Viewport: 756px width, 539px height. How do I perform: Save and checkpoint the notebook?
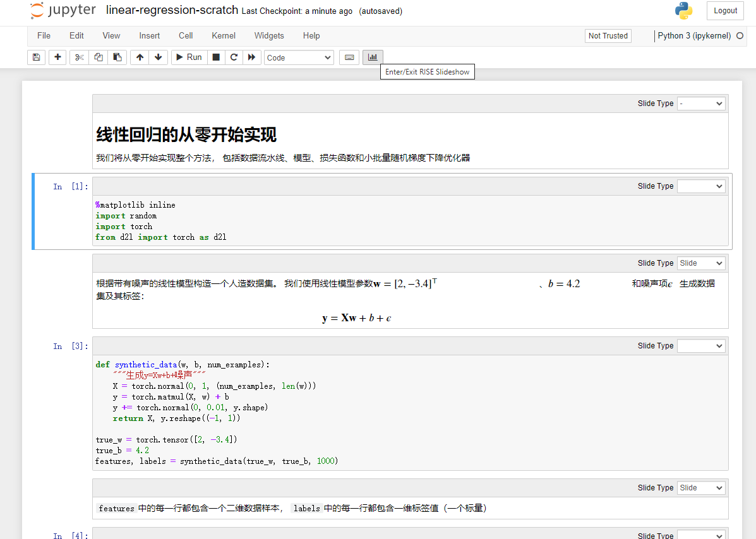tap(36, 57)
